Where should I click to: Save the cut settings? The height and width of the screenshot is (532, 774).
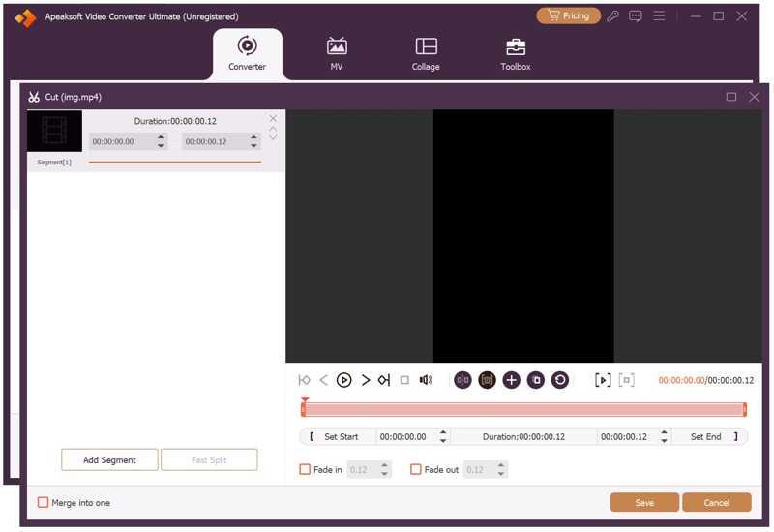644,502
